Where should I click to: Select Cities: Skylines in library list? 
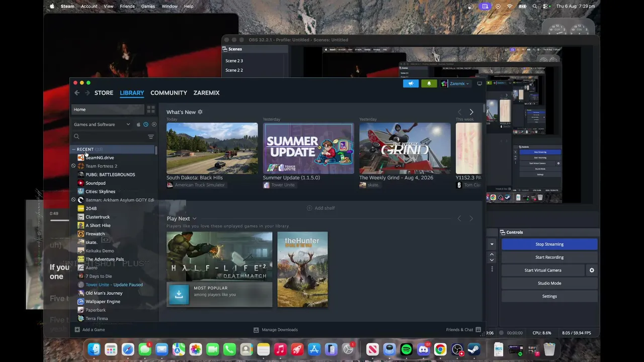click(x=100, y=192)
